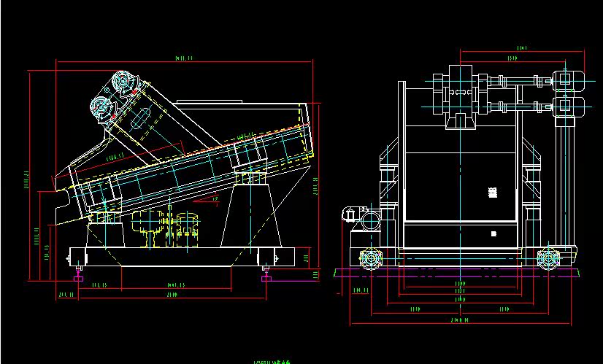This screenshot has height=364, width=603.
Task: Pick the right rail wheel in front view
Action: 548,259
